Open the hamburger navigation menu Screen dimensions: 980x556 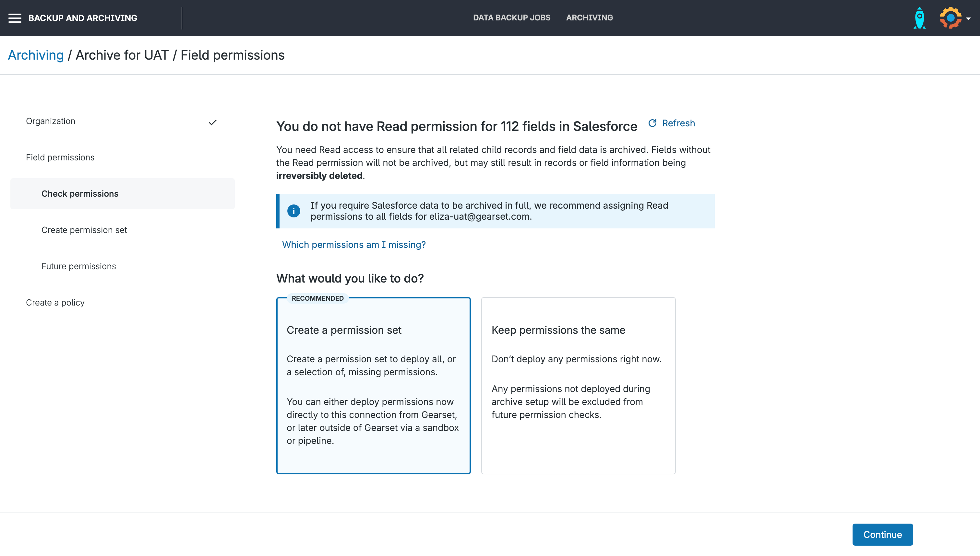[x=15, y=18]
